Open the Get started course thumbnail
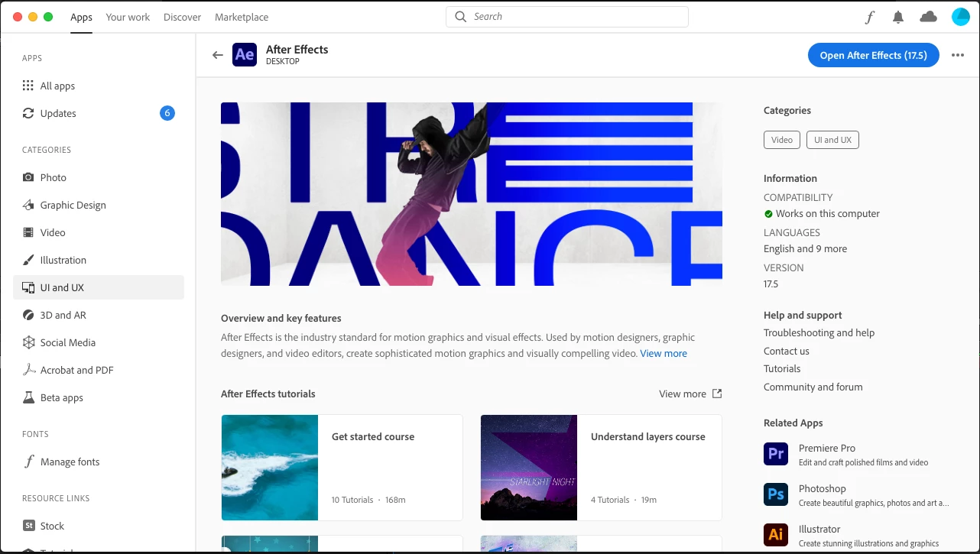This screenshot has height=554, width=980. pos(270,468)
